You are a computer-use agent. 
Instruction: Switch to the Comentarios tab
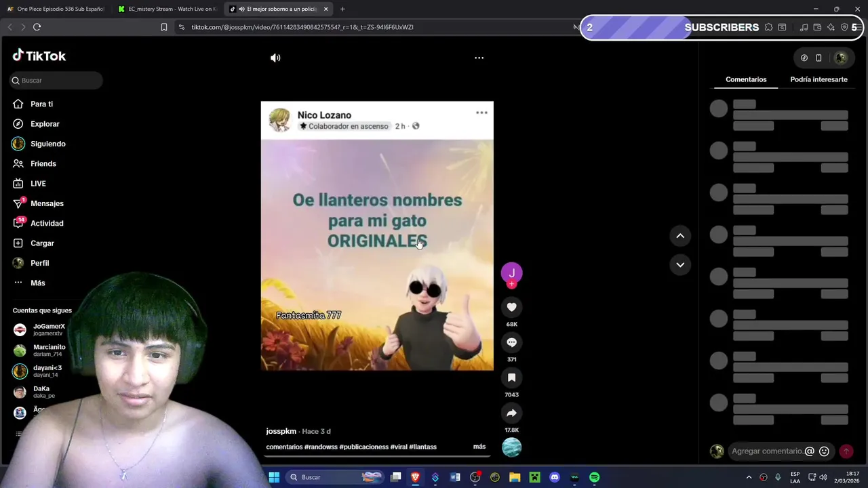point(746,79)
